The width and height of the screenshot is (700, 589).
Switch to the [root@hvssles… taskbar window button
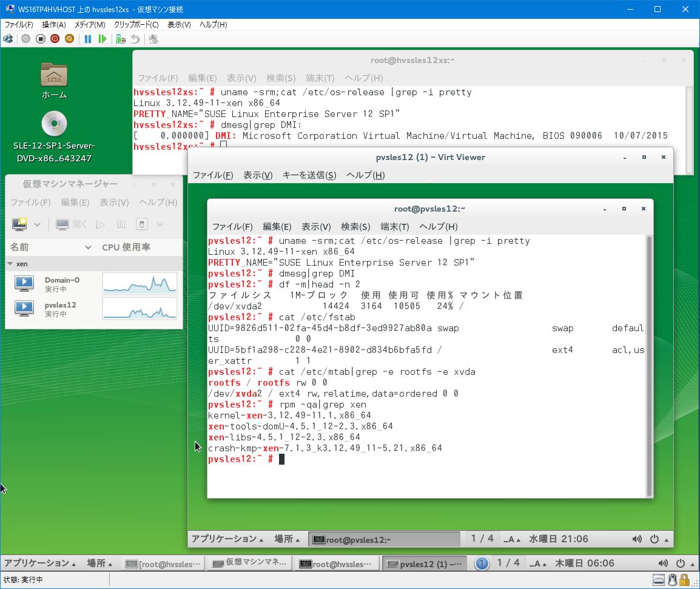tap(163, 564)
